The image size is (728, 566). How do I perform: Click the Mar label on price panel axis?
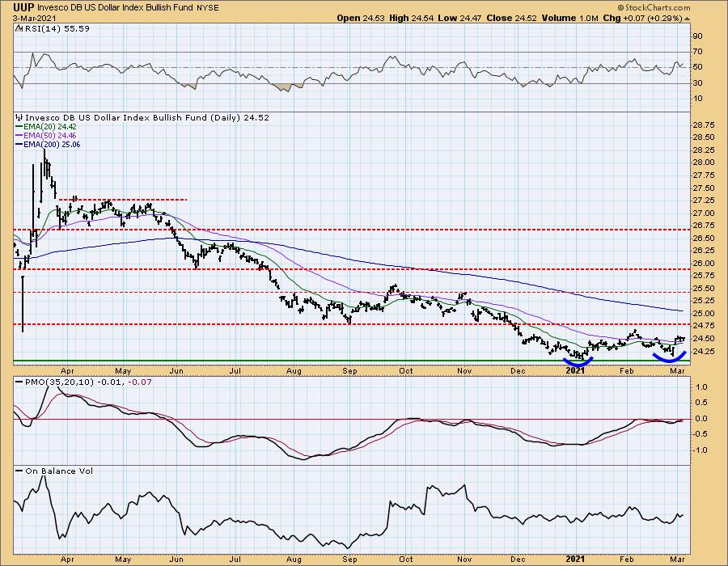point(679,370)
